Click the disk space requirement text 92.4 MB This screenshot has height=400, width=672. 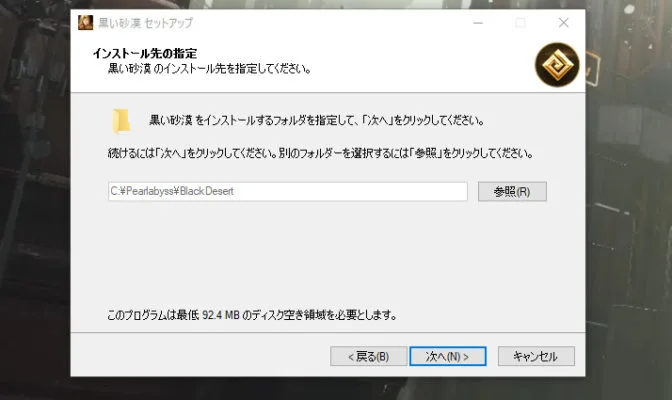click(221, 315)
